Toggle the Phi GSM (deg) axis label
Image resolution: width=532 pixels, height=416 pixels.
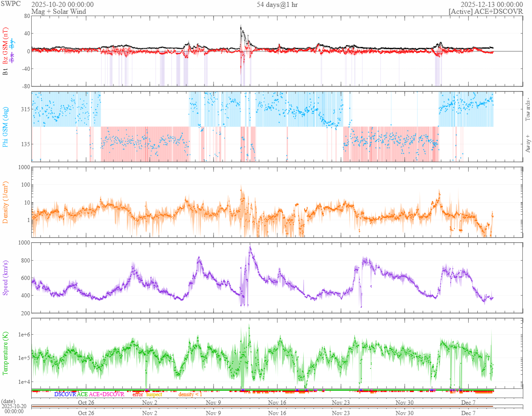tap(5, 127)
